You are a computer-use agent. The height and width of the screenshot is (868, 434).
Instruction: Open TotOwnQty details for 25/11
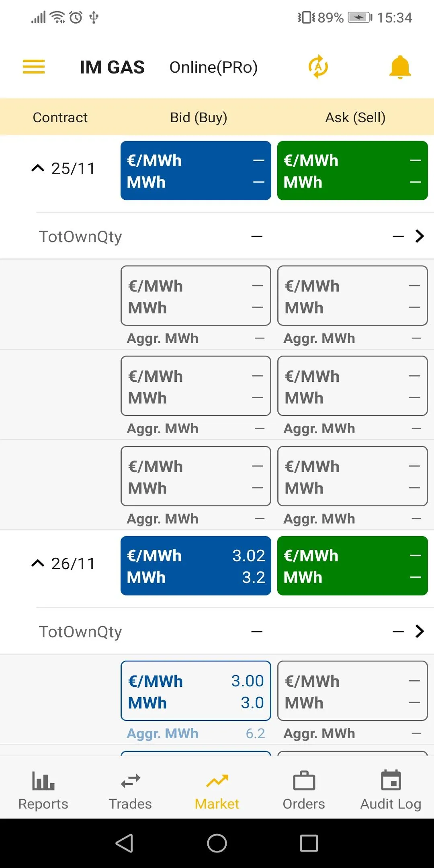(x=420, y=236)
